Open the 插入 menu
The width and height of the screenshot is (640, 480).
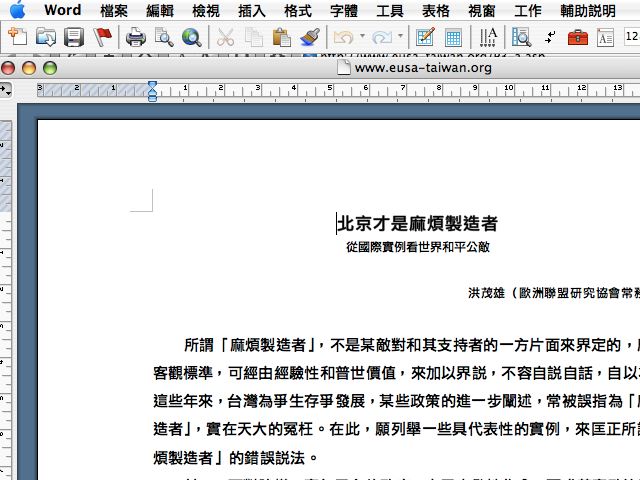[251, 10]
